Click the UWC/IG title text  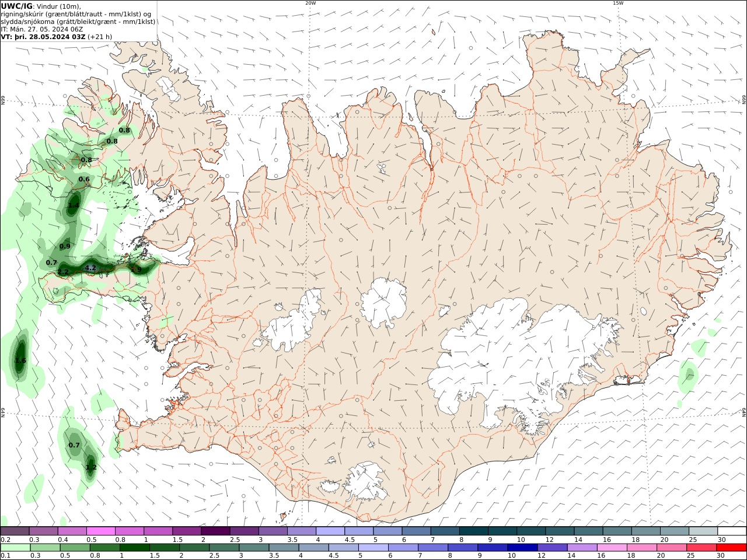[x=16, y=6]
